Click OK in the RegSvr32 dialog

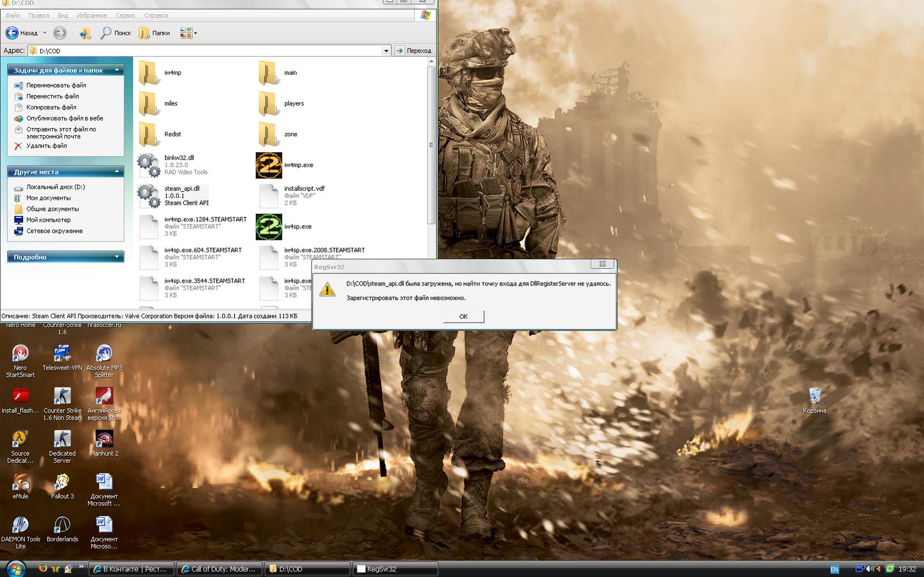point(463,316)
